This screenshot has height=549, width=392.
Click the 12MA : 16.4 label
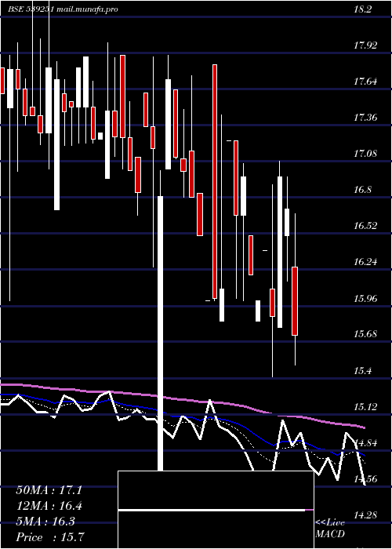tap(49, 506)
